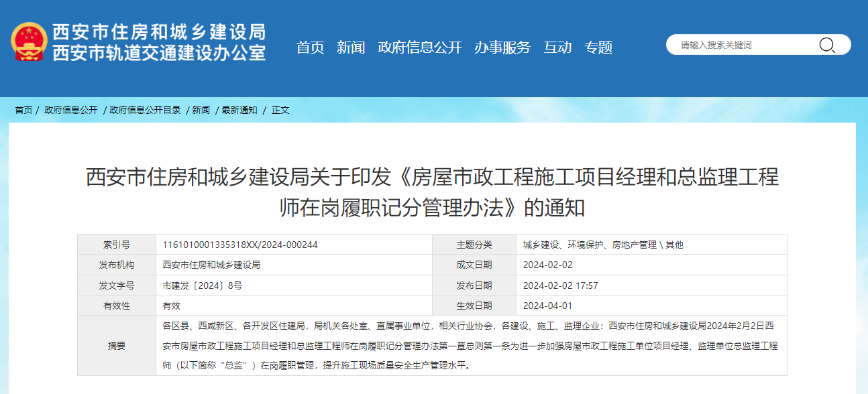
Task: Open the 新闻 navigation menu item
Action: click(x=351, y=48)
